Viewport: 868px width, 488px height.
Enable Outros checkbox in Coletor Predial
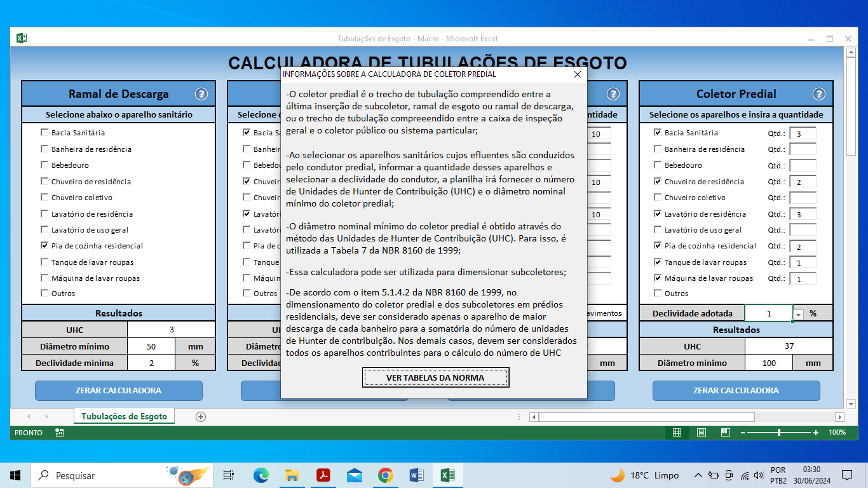click(x=658, y=294)
